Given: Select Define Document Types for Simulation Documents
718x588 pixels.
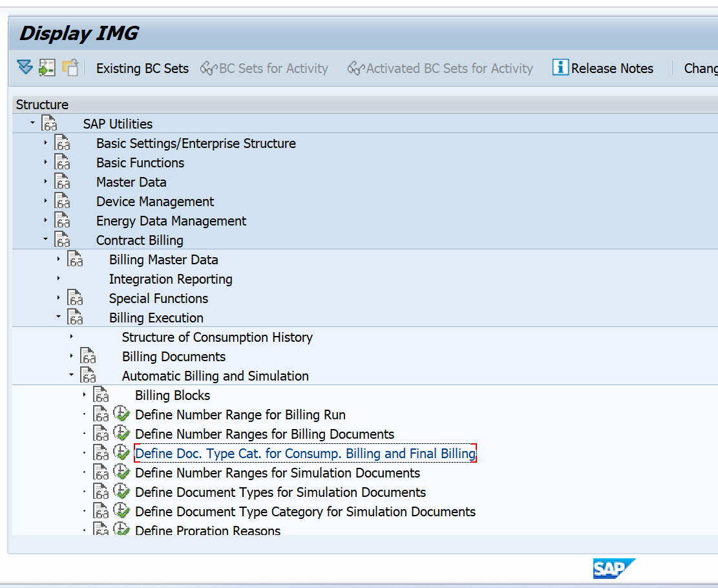Looking at the screenshot, I should coord(280,492).
